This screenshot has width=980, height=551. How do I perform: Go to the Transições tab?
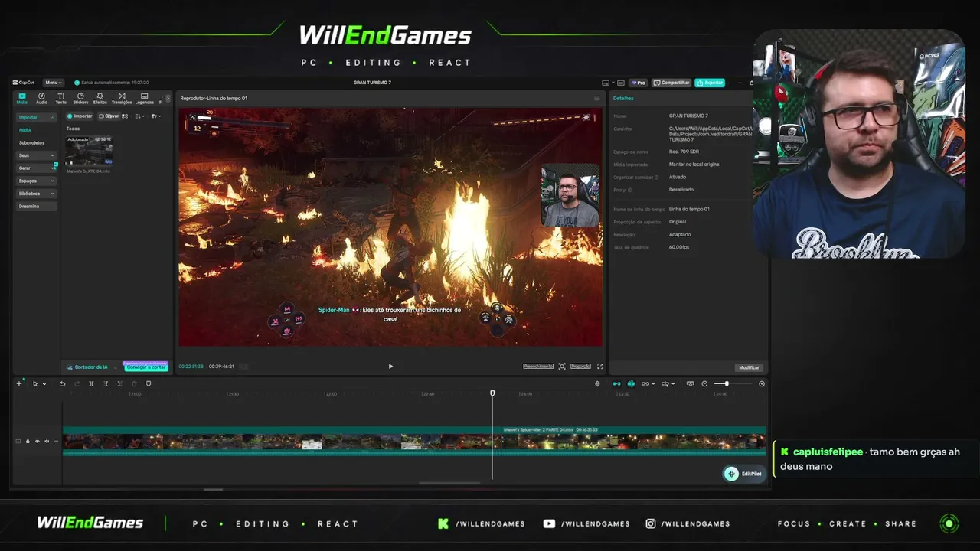pos(122,98)
